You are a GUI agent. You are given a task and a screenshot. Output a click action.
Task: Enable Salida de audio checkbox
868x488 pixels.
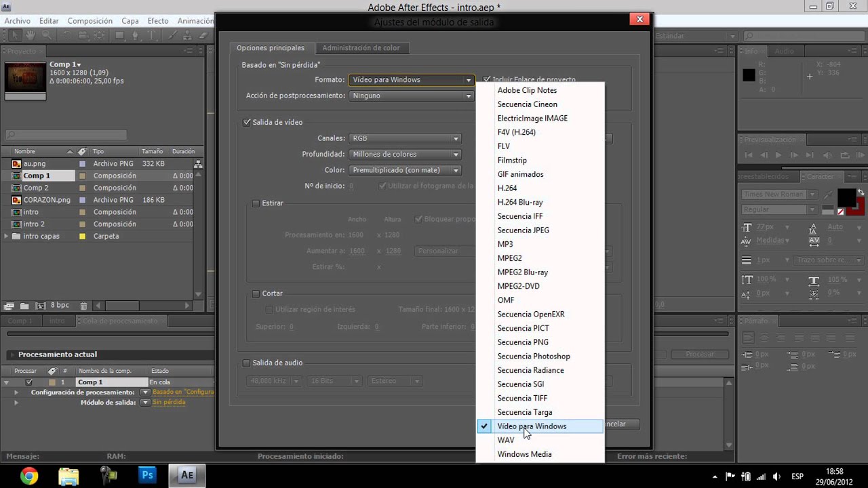[247, 363]
